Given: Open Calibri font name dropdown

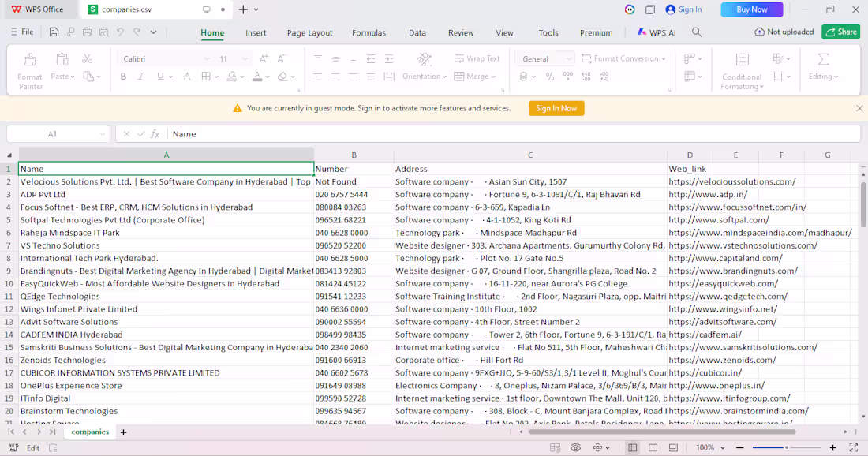Looking at the screenshot, I should [x=207, y=58].
